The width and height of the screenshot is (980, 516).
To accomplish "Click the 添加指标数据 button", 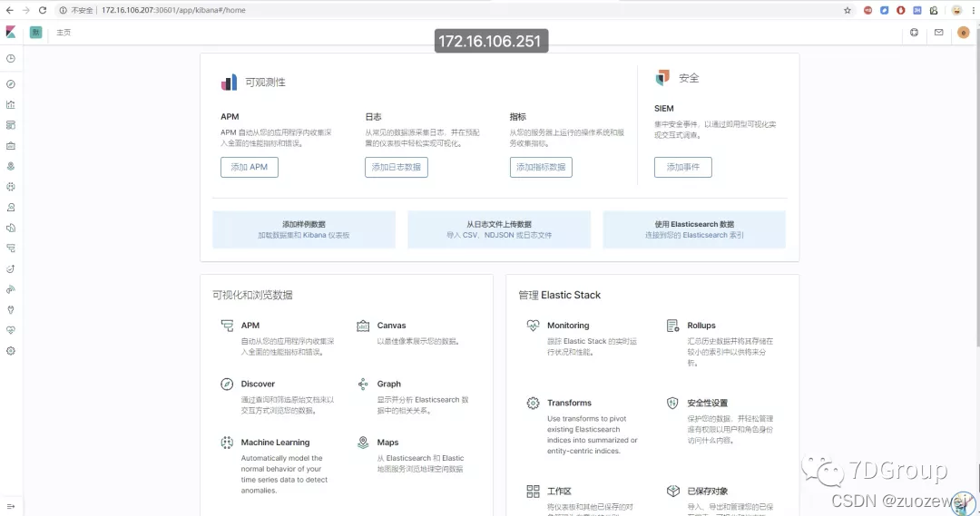I will coord(541,168).
